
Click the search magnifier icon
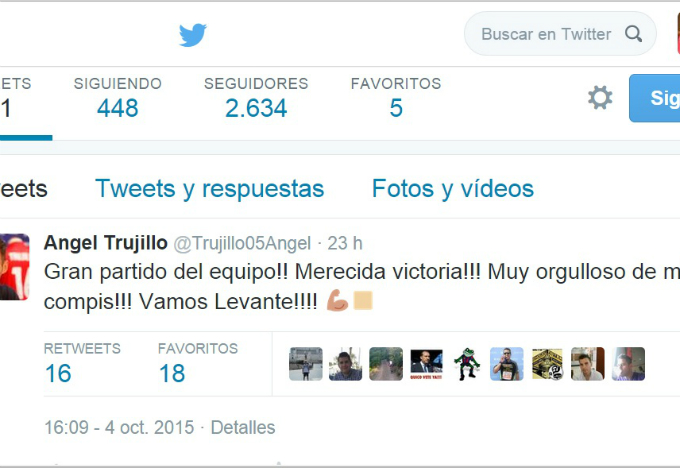click(633, 33)
